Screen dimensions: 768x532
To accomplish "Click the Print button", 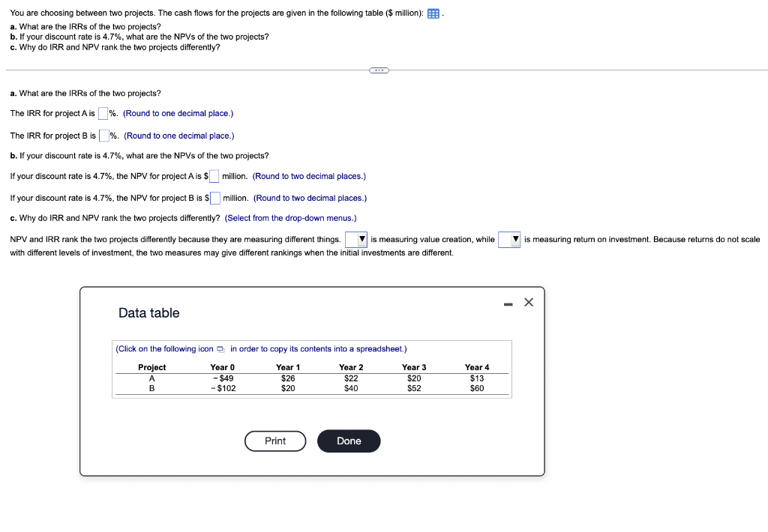I will point(274,441).
